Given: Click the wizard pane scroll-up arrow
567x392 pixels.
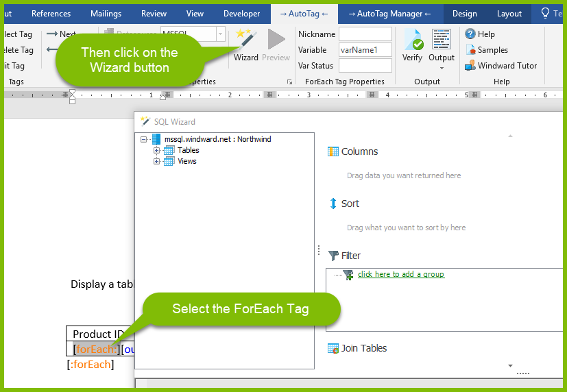Looking at the screenshot, I should tap(510, 136).
